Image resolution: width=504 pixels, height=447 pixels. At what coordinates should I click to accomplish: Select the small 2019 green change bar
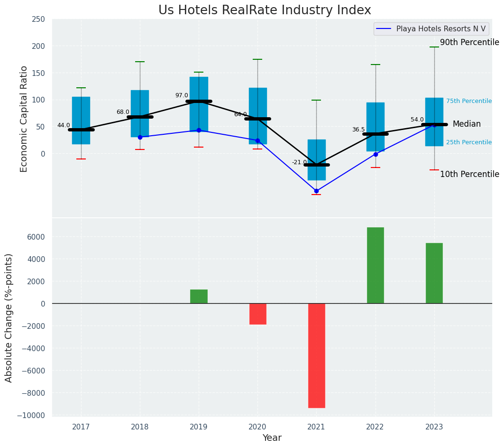(x=199, y=297)
